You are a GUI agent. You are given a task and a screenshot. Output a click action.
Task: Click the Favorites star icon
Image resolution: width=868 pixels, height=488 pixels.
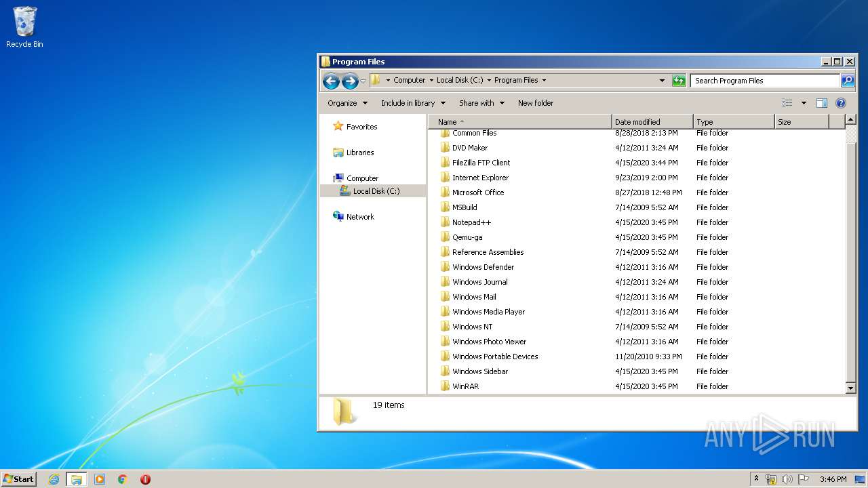point(338,127)
